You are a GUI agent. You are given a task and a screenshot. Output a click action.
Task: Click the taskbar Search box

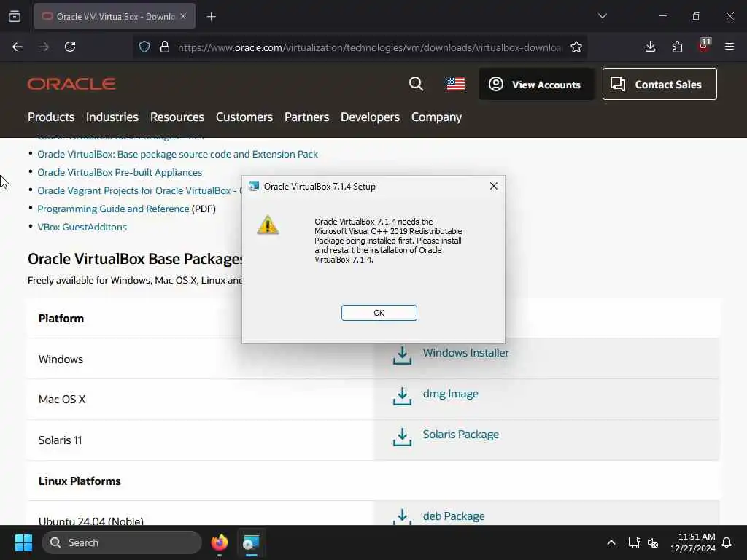(x=122, y=542)
